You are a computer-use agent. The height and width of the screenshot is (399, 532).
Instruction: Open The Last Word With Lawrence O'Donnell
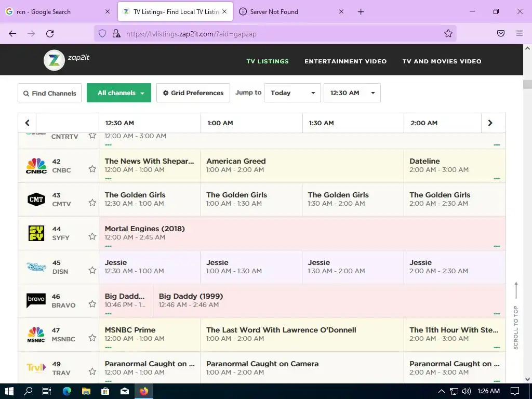coord(302,334)
